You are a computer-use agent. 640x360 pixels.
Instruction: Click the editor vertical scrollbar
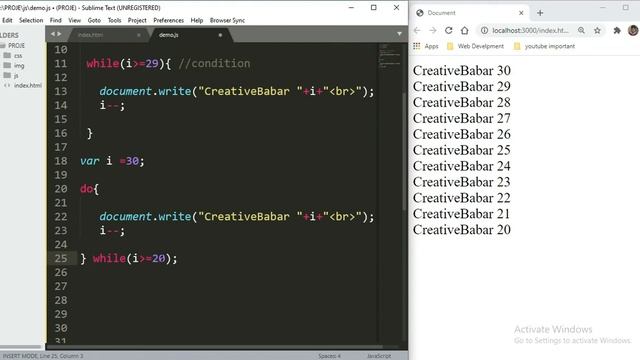point(404,151)
